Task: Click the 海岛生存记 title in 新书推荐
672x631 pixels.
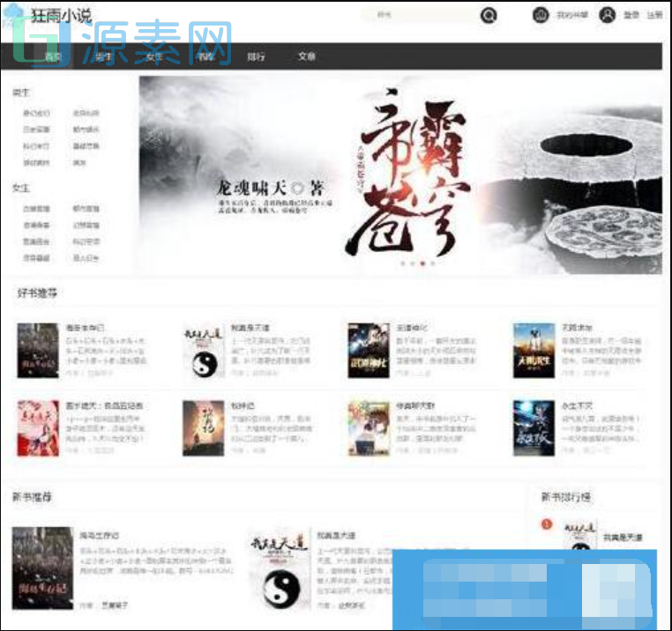Action: coord(100,536)
